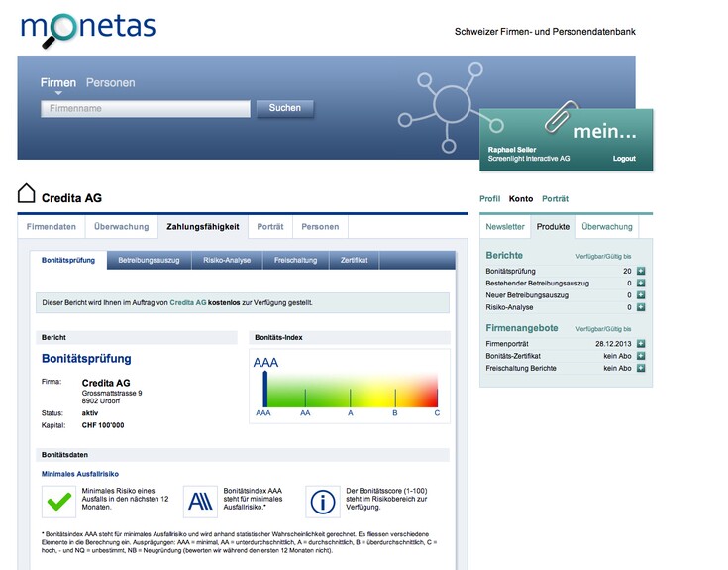The height and width of the screenshot is (570, 728).
Task: Open the Zertifikat sub-tab
Action: [x=355, y=260]
